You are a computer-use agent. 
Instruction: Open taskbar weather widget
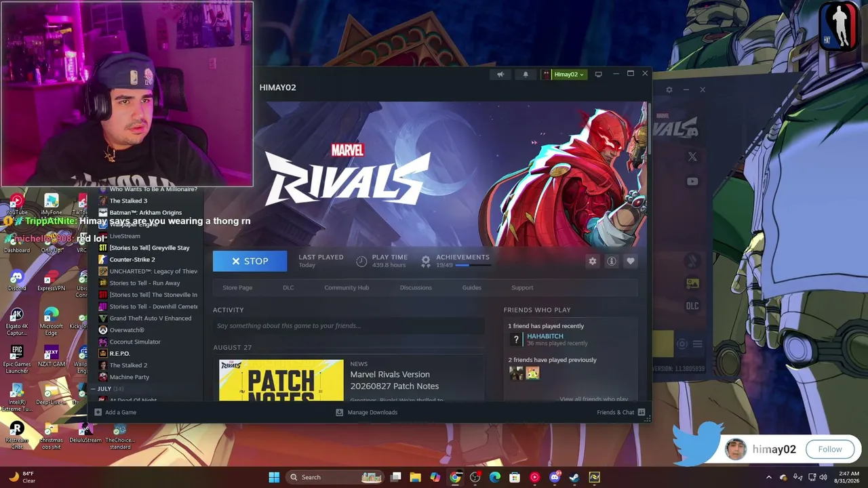point(22,477)
